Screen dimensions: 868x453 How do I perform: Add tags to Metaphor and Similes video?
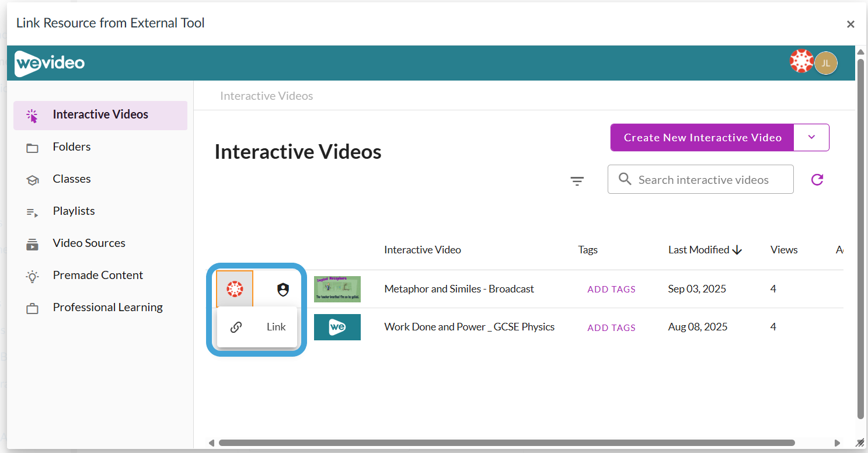coord(611,290)
